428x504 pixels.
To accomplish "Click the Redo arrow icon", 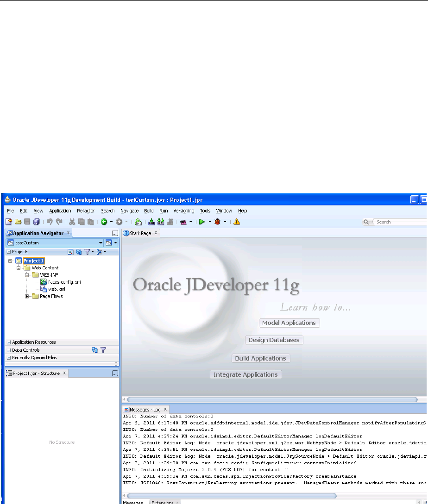I will tap(59, 222).
